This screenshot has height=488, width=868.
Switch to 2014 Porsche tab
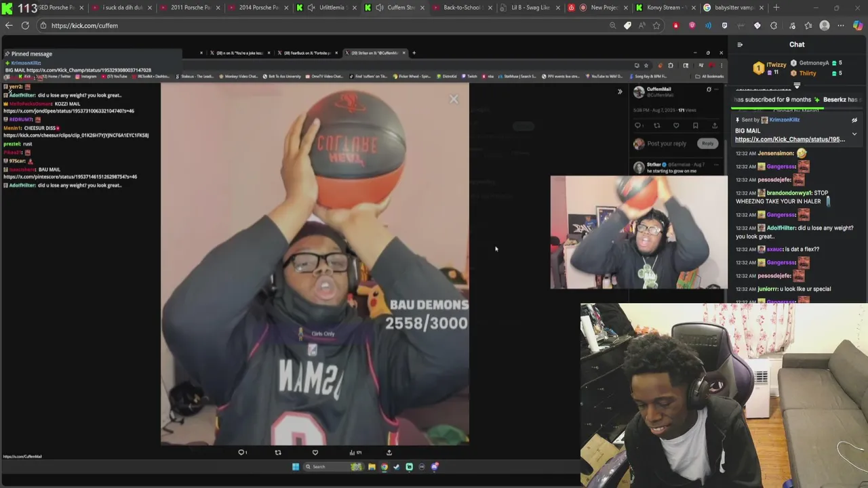pos(258,7)
